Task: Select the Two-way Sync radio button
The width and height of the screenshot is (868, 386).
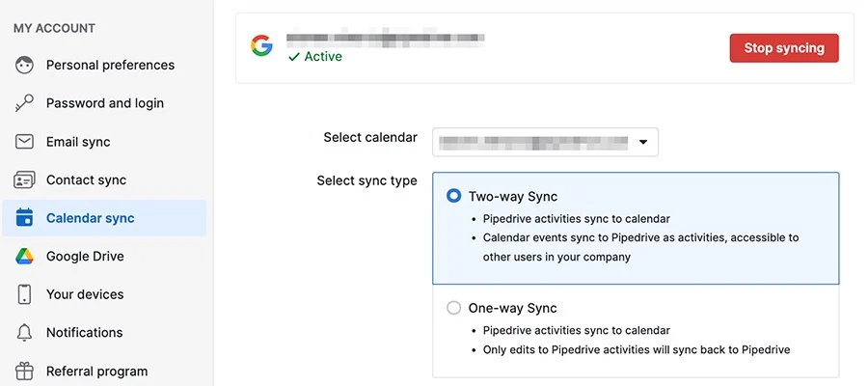Action: click(453, 196)
